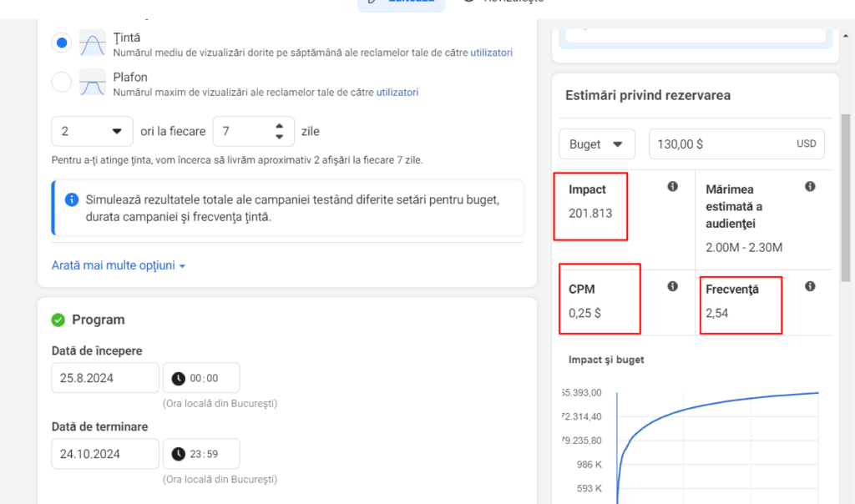Select the Plafon frequency radio button
This screenshot has width=855, height=504.
[62, 83]
